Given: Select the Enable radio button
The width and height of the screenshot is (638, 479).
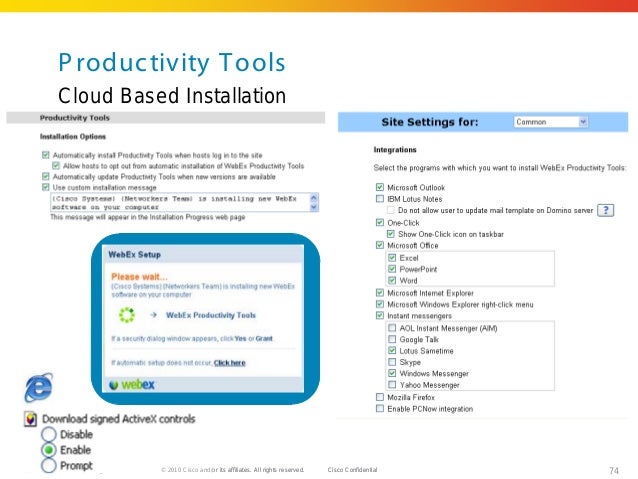Looking at the screenshot, I should coord(48,450).
